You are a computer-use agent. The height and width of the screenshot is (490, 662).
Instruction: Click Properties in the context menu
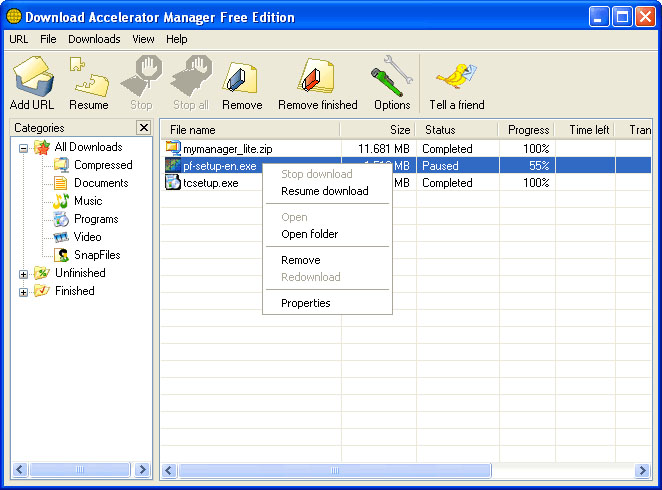point(305,303)
